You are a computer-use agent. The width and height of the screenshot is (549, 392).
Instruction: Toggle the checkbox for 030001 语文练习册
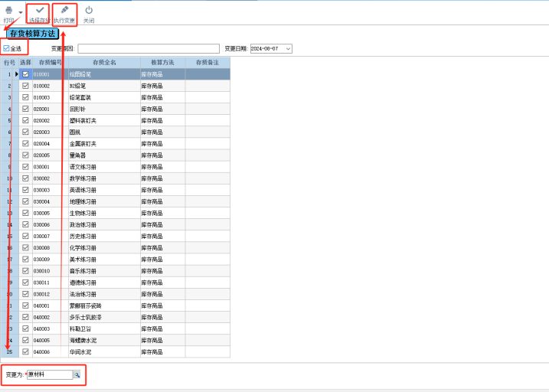click(25, 167)
